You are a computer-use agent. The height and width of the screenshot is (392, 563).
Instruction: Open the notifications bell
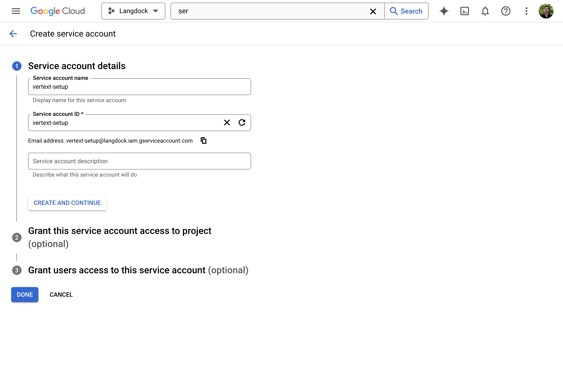tap(485, 11)
